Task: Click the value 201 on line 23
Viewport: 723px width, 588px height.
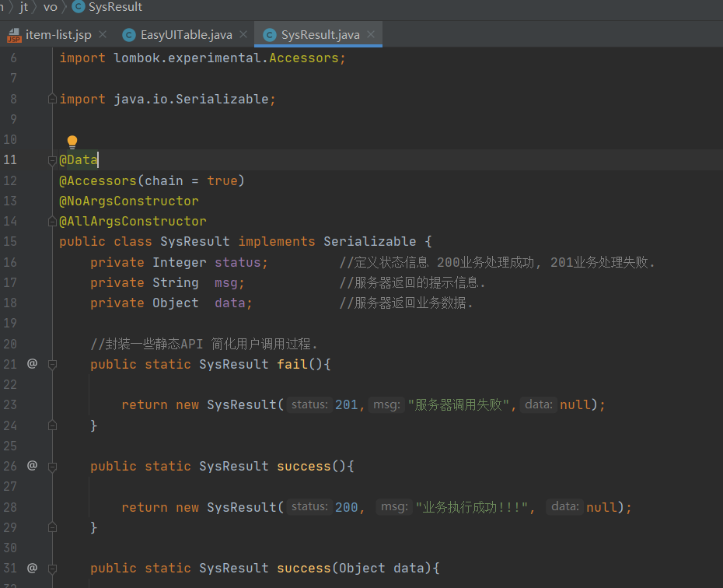Action: 346,405
